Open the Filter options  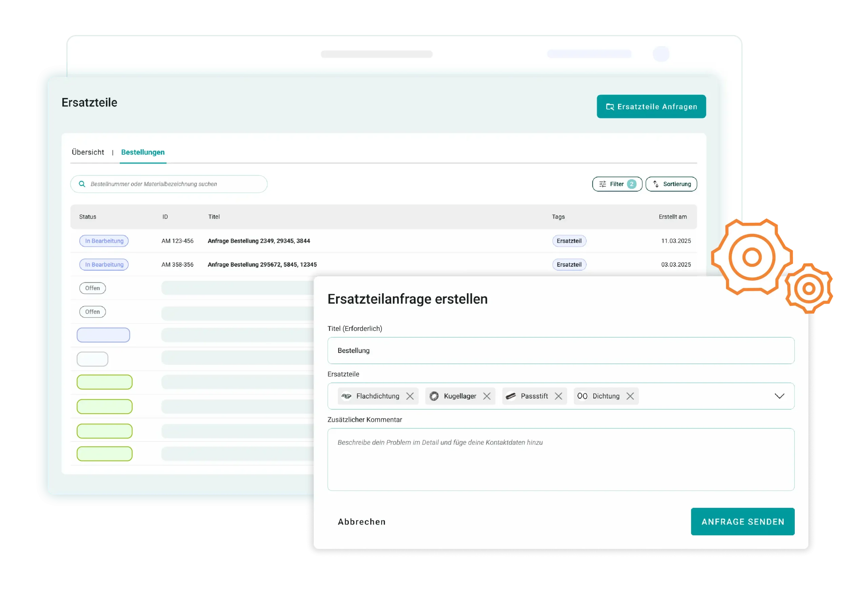pyautogui.click(x=617, y=184)
